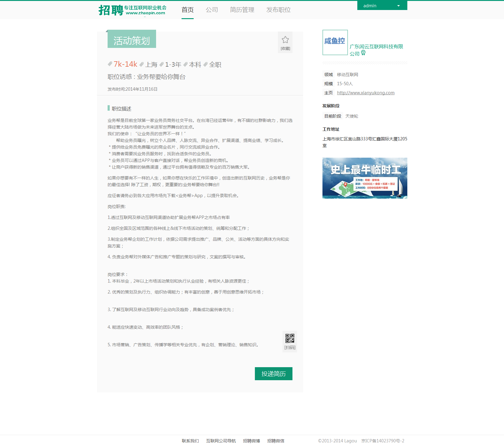Click the 史上最牛临时工 banner ad
Viewport: 504px width, 446px height.
[x=365, y=178]
